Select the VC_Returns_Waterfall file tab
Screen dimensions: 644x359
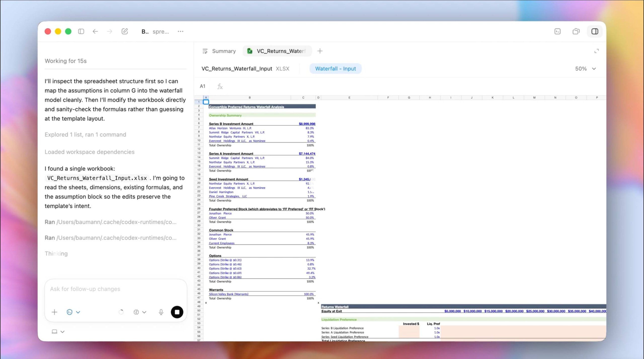[277, 51]
